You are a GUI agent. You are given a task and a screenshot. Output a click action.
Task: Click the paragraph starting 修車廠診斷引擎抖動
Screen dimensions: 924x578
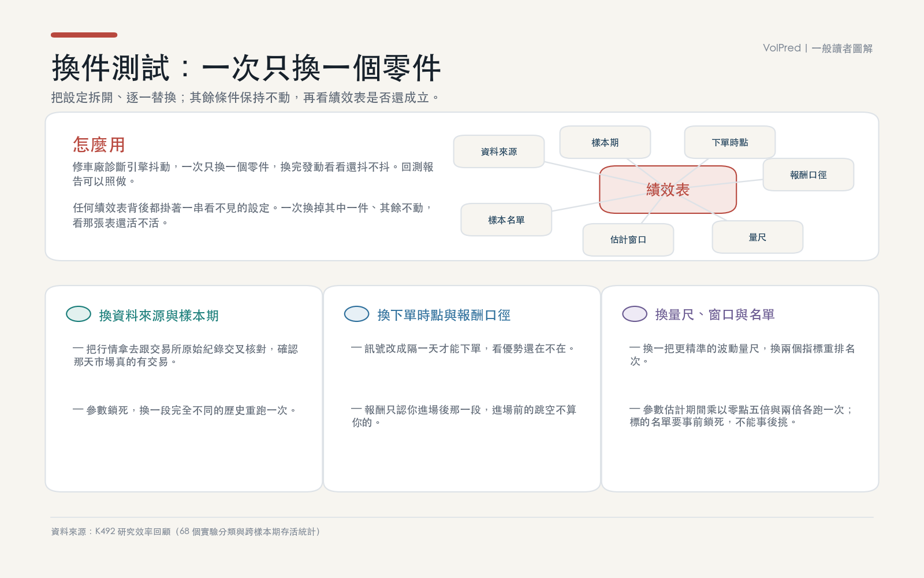pyautogui.click(x=253, y=174)
